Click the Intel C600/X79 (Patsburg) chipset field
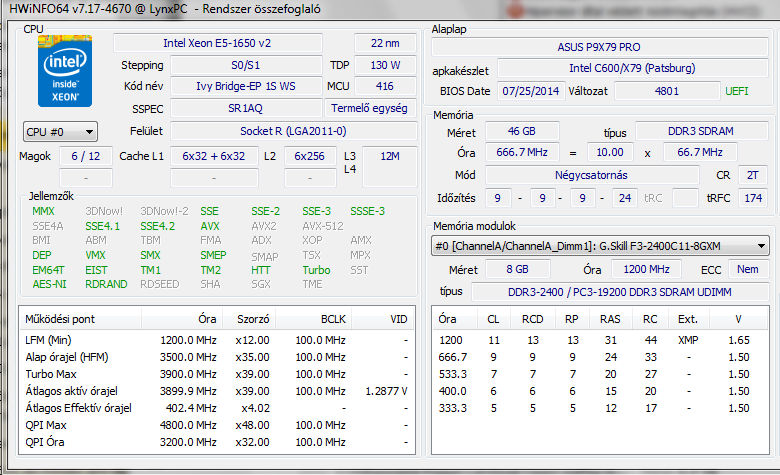 tap(633, 68)
